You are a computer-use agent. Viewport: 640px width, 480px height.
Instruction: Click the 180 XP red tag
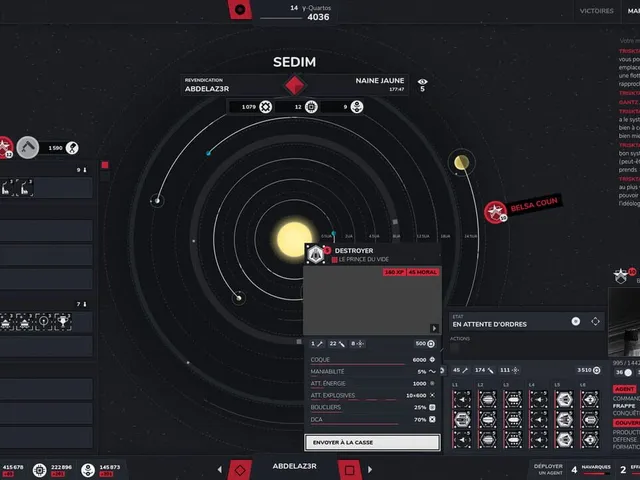tap(394, 272)
